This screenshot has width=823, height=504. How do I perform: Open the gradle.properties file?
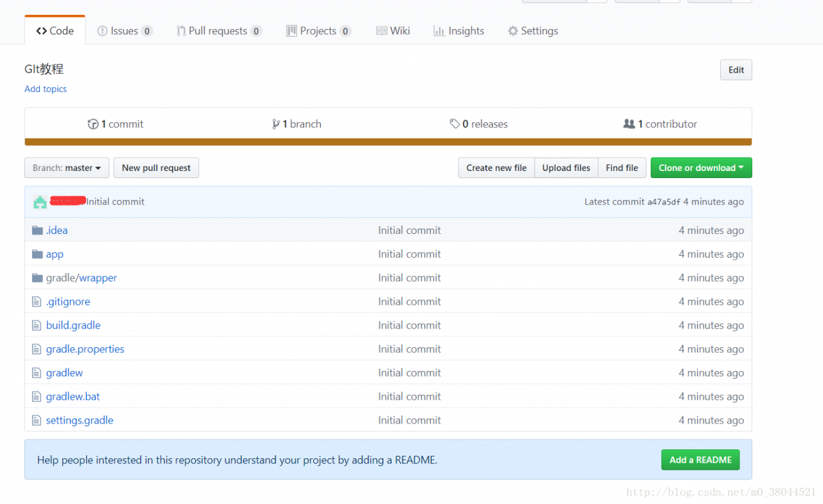click(x=86, y=349)
